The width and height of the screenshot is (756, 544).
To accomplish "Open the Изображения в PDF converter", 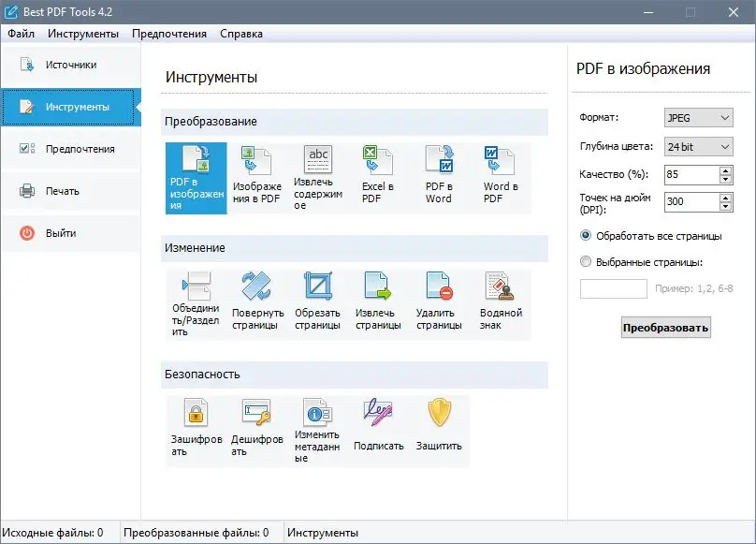I will 255,176.
